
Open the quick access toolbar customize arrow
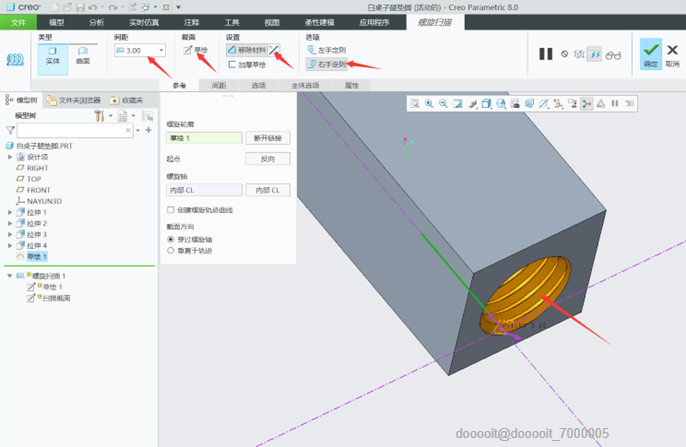pyautogui.click(x=178, y=7)
